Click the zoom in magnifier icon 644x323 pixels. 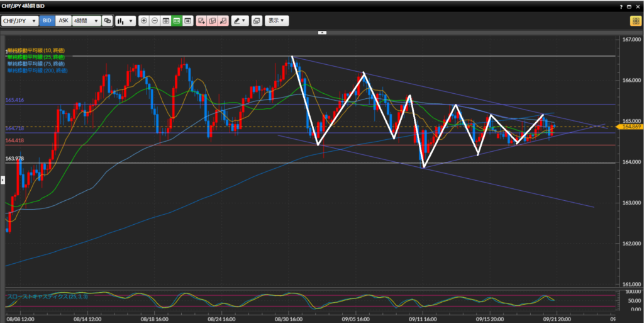(x=144, y=21)
